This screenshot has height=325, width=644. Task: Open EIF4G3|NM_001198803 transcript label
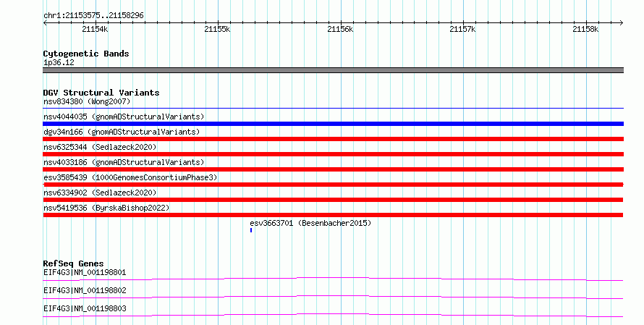pyautogui.click(x=85, y=308)
